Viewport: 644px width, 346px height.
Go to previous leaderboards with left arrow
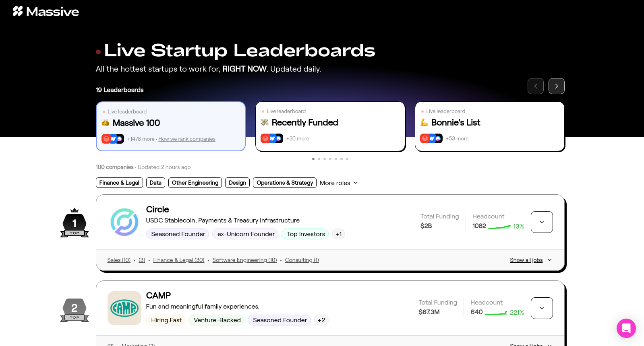point(535,86)
